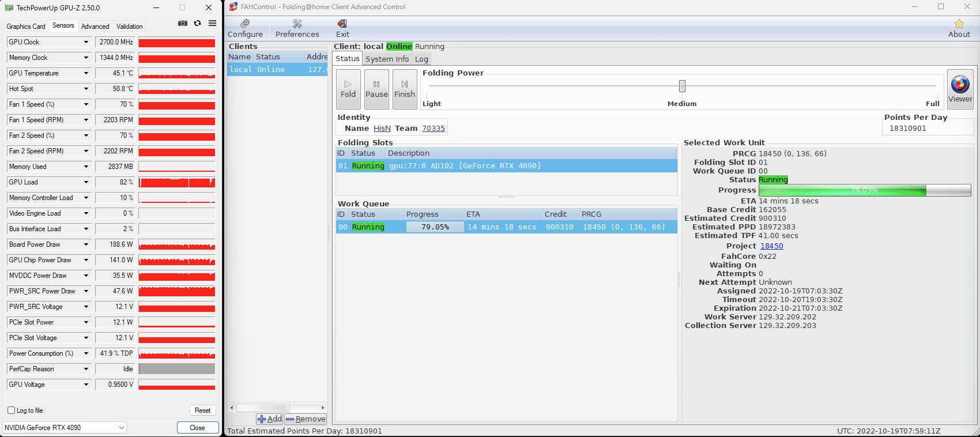Viewport: 980px width, 437px height.
Task: Open the HisN name link
Action: click(x=382, y=129)
